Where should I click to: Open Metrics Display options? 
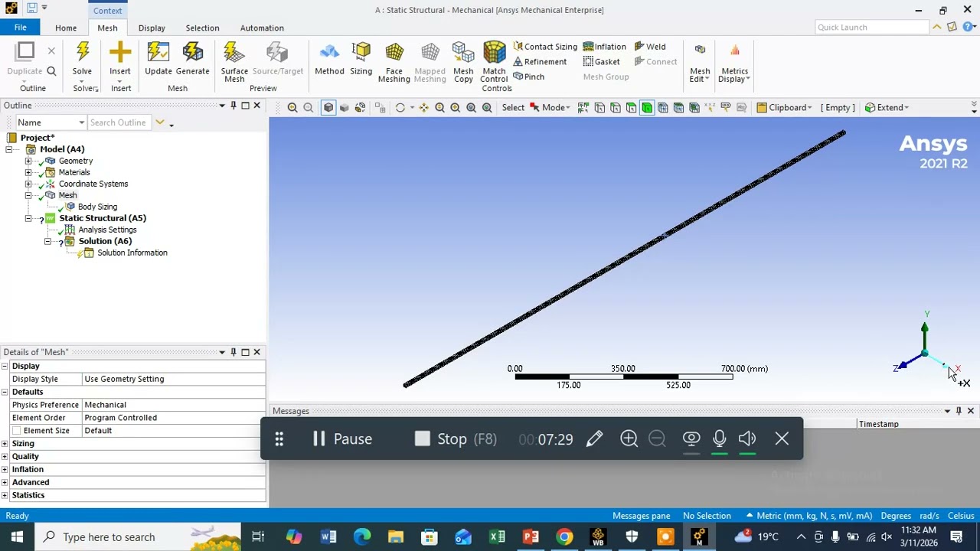734,62
